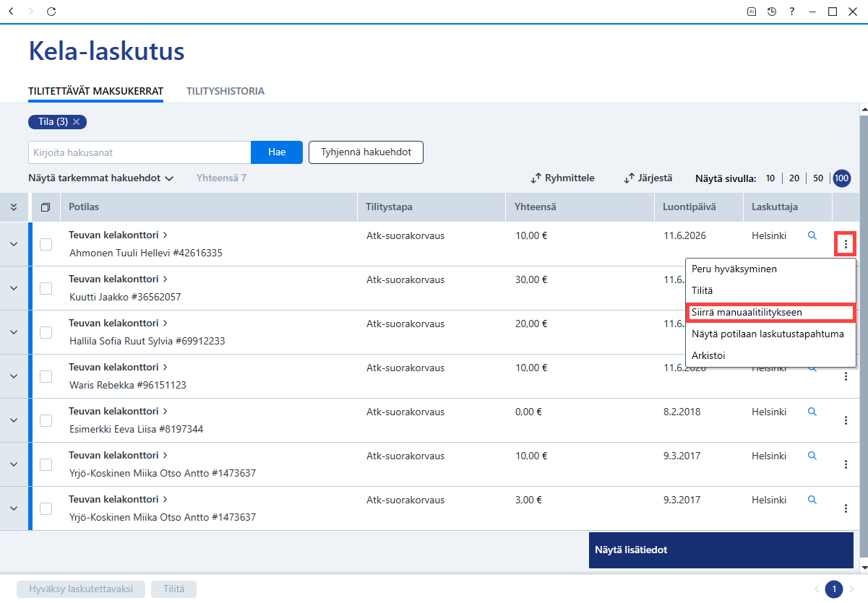868x603 pixels.
Task: Choose Näytä potilaan laskutustapahtuma
Action: [x=770, y=334]
